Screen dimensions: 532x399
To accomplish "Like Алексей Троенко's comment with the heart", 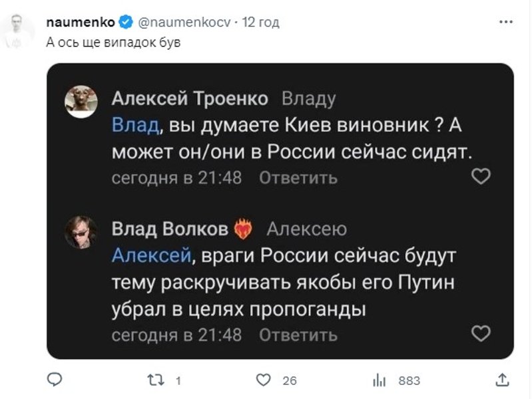I will pos(481,176).
